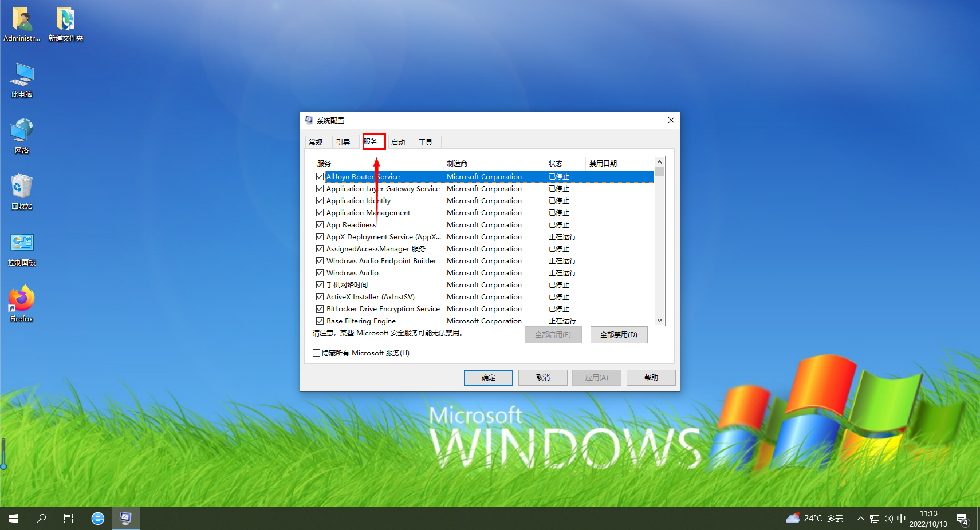
Task: Select the BitLocker Drive Encryption Service name
Action: pos(383,309)
